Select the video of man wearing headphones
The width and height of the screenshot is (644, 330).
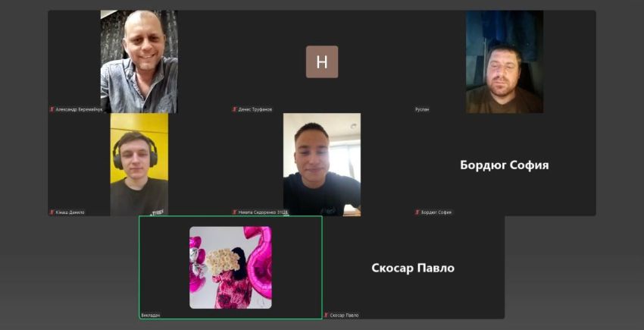[x=139, y=165]
